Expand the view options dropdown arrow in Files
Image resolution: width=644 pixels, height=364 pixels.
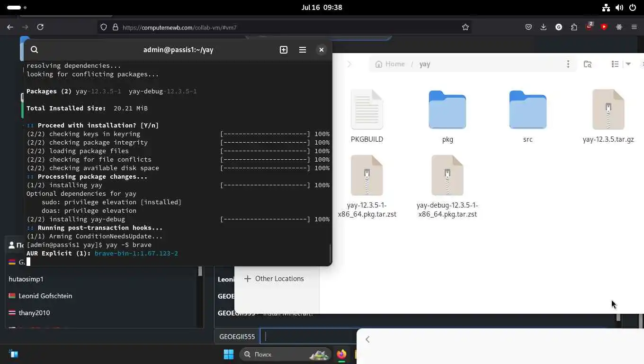628,64
